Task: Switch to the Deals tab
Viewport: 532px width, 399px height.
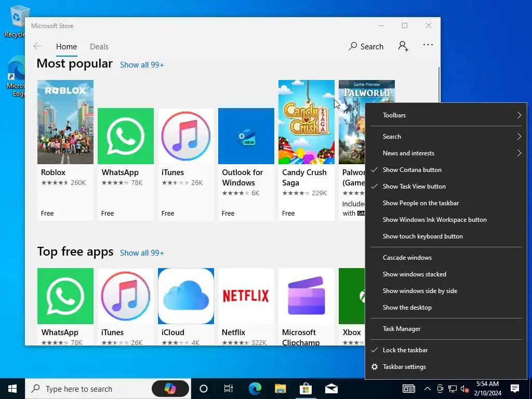Action: point(99,46)
